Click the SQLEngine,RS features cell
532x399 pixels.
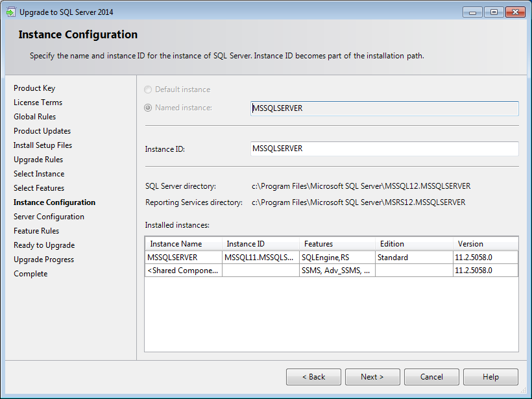click(x=337, y=257)
